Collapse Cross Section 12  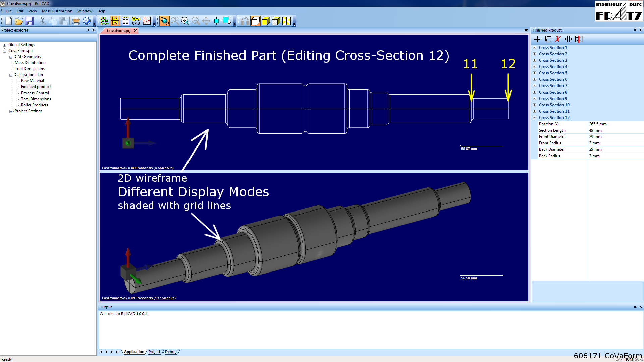[535, 118]
